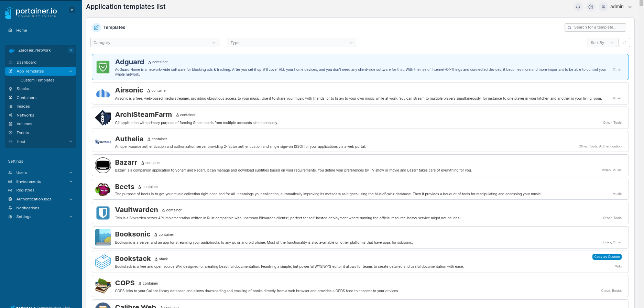Click the Bookstack logo

103,262
